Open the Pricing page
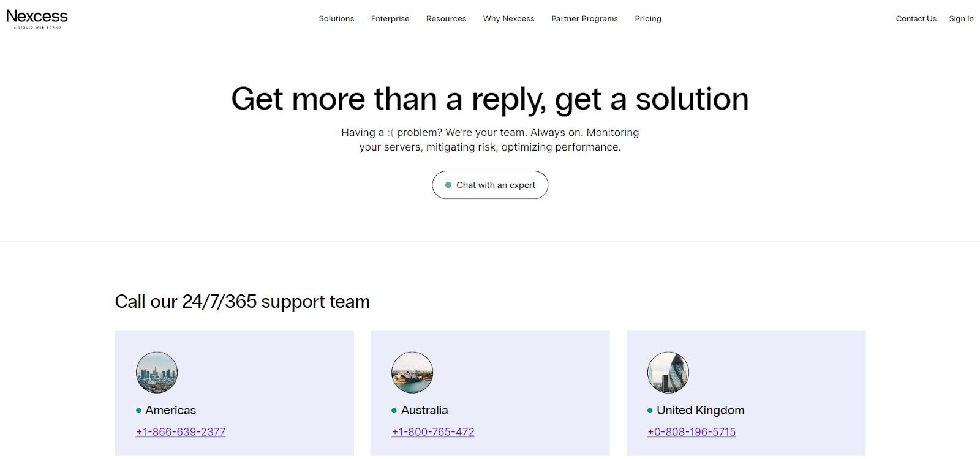 coord(647,18)
